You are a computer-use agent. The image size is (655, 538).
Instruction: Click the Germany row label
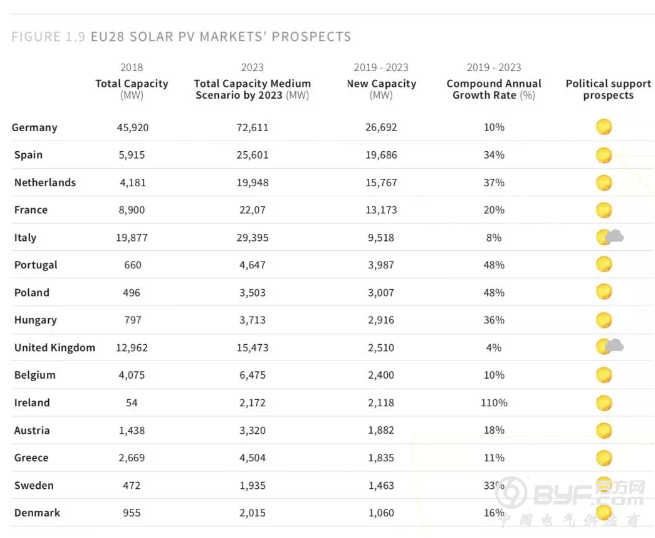[35, 128]
